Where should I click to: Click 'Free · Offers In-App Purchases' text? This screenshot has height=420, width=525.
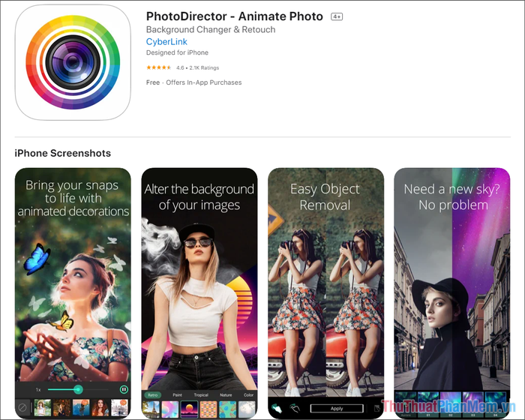(193, 82)
